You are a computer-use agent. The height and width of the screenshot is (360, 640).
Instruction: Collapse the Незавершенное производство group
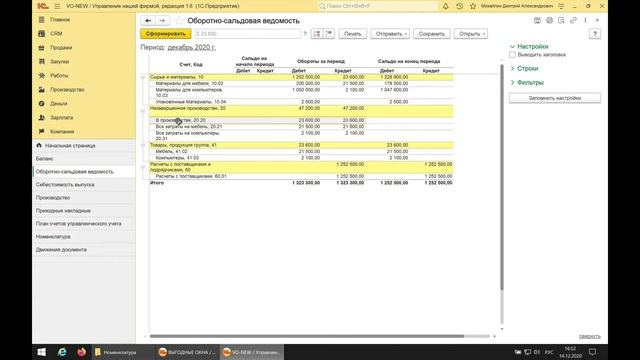pyautogui.click(x=143, y=111)
